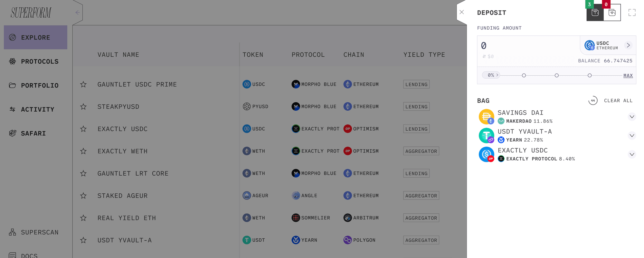
Task: Close the Deposit panel
Action: [x=462, y=12]
